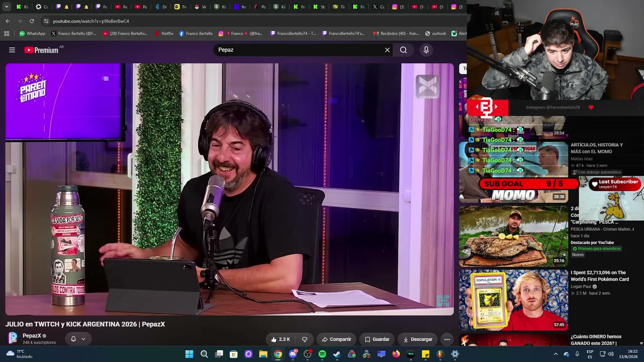Play Logan Paul Pokémon Card thumbnail
This screenshot has width=644, height=362.
coord(513,300)
